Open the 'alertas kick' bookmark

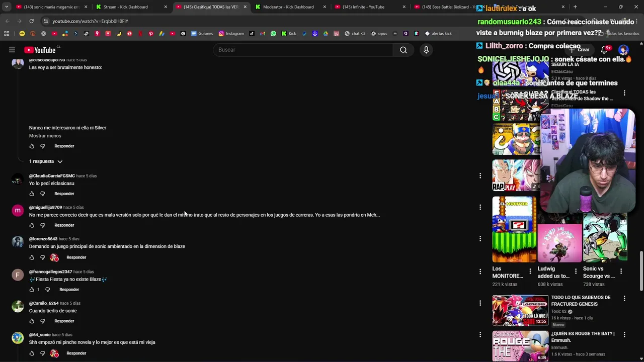click(438, 34)
